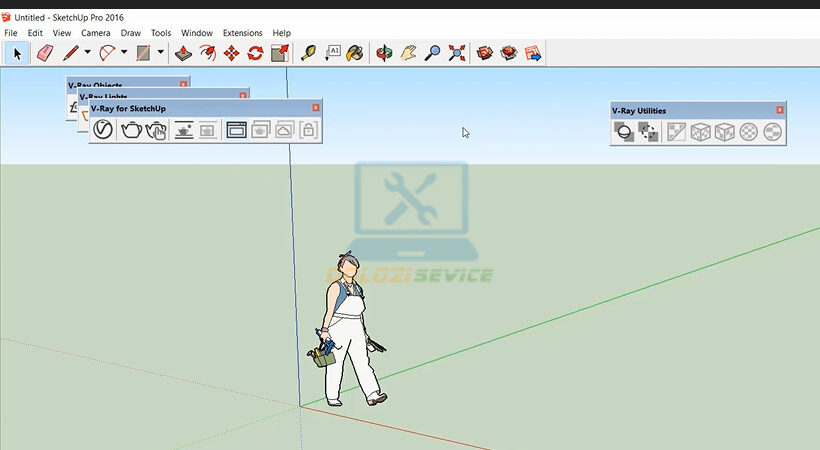Expand the Rectangle shape tool dropdown
The width and height of the screenshot is (820, 450).
(x=160, y=52)
